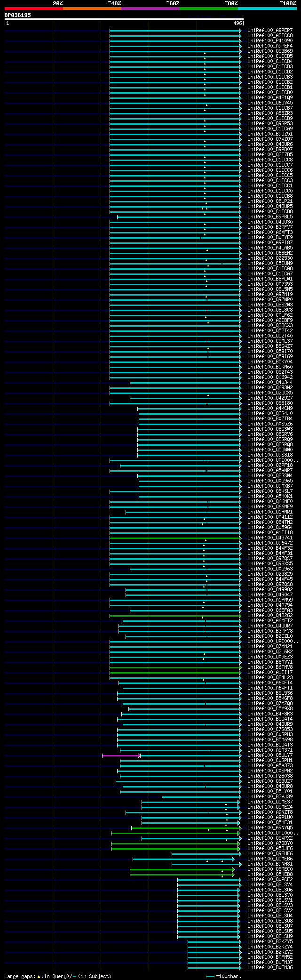Select the UniRef100_P28038 label

270,776
